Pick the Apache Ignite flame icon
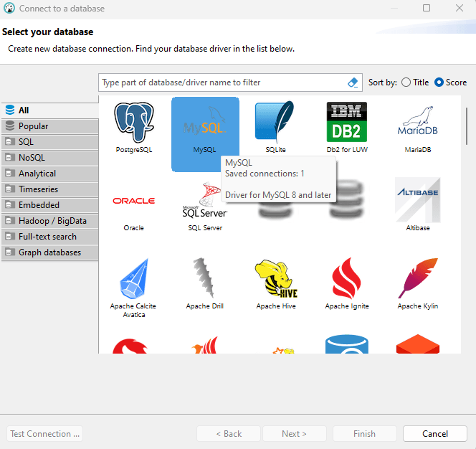Screen dimensions: 476x449 tap(347, 278)
